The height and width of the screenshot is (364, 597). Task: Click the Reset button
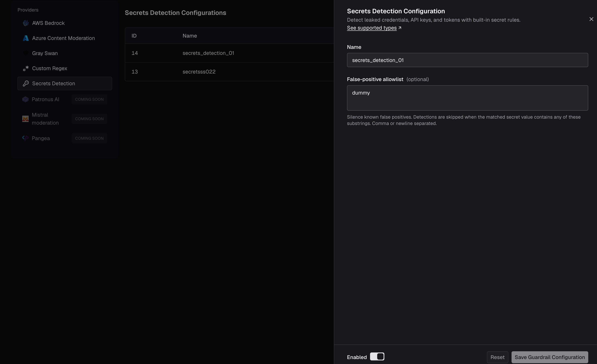497,357
